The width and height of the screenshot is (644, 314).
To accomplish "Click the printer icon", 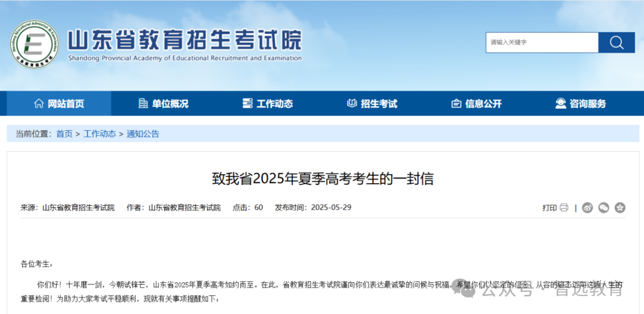I will coord(564,208).
